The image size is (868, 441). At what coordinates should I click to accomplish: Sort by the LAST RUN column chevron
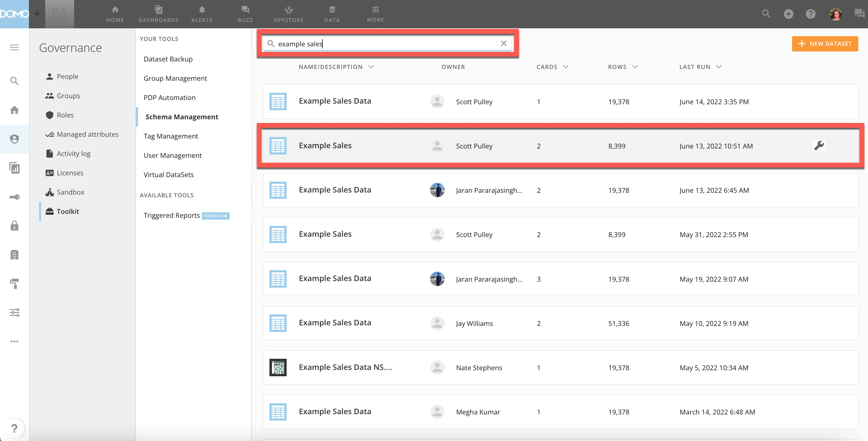point(719,67)
